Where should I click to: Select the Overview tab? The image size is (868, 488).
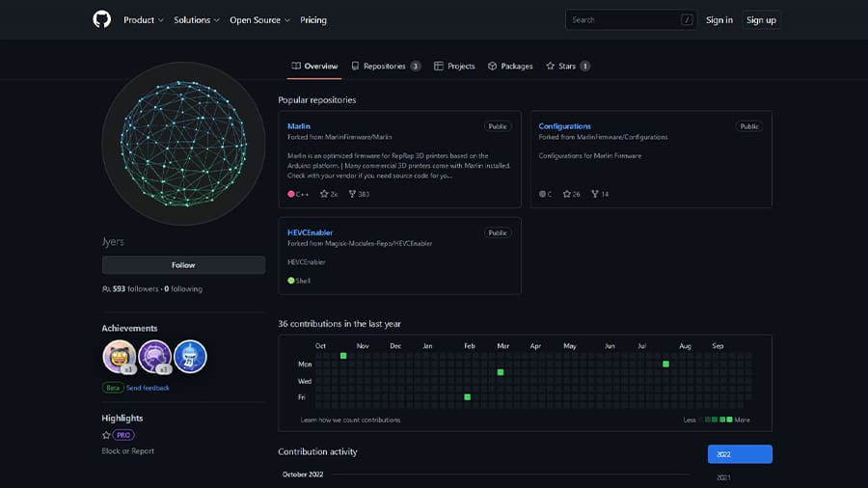pos(314,66)
